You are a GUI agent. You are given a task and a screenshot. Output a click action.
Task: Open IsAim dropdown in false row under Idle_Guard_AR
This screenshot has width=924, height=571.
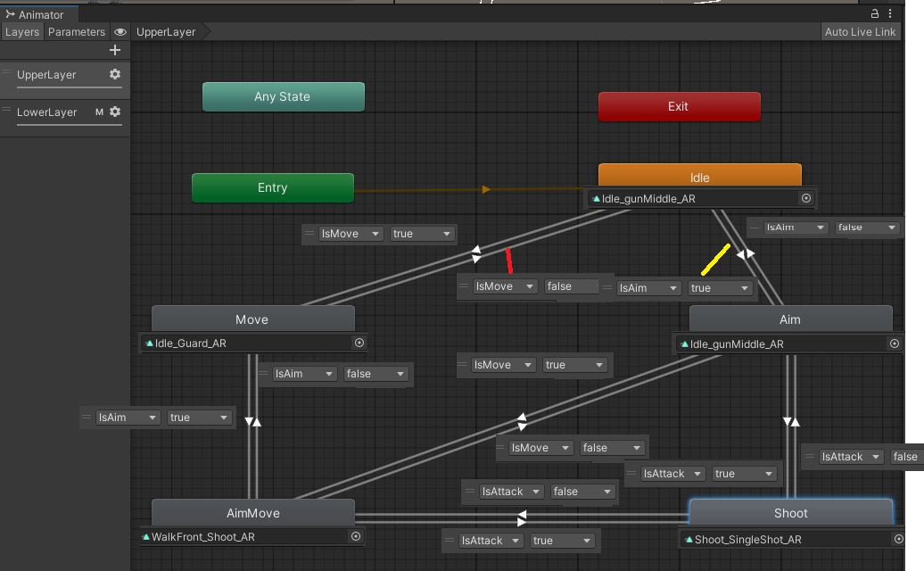305,374
